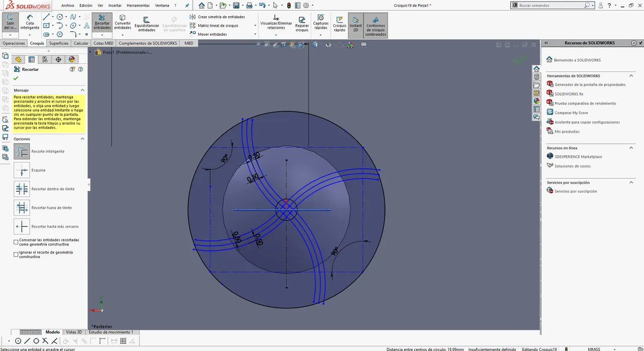Toggle Instant 2D button
The width and height of the screenshot is (644, 351).
click(356, 25)
